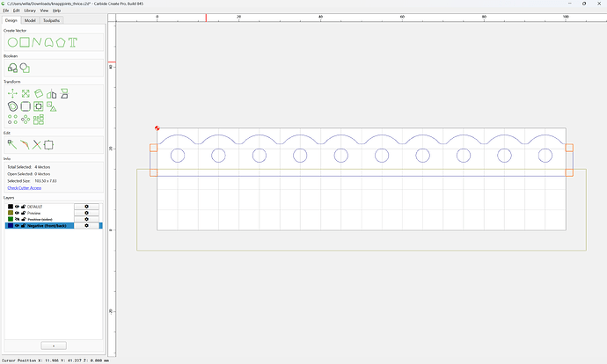The image size is (607, 364).
Task: Toggle lock on DEFAULT layer
Action: (23, 207)
